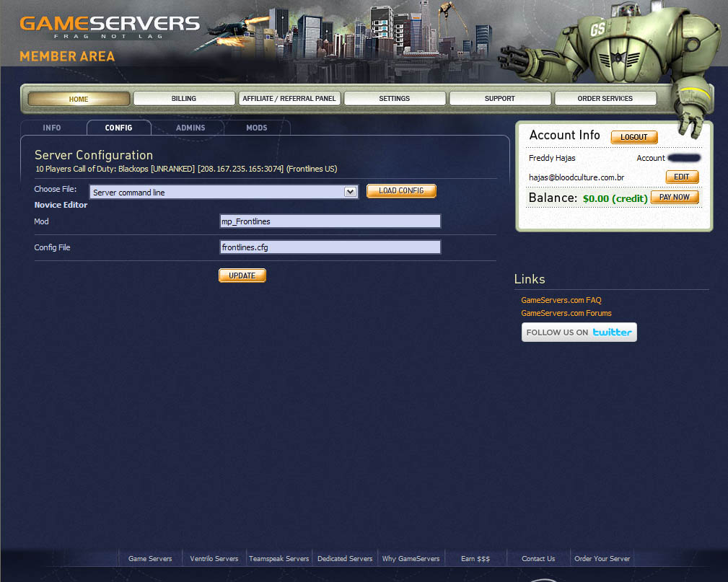
Task: Open the GameServers.com FAQ link
Action: 561,300
